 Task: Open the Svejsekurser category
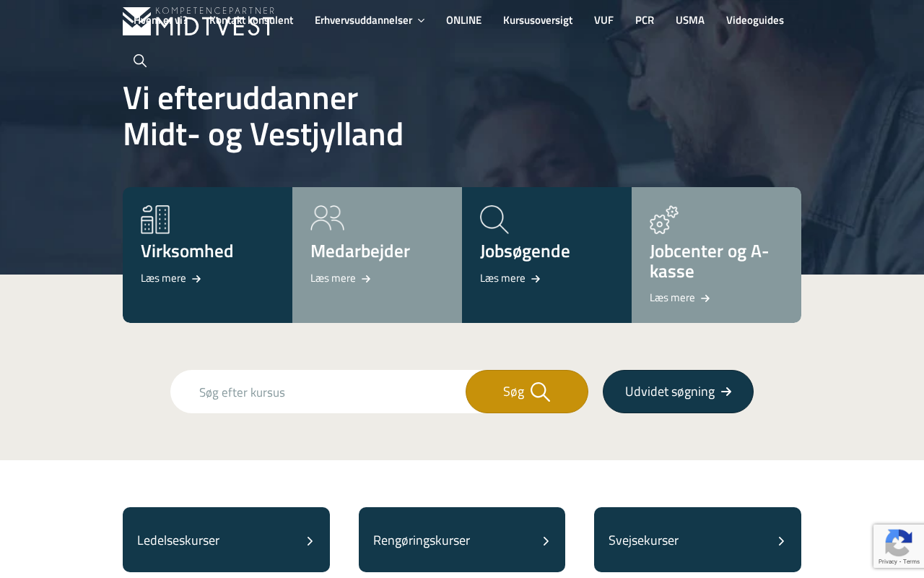697,540
